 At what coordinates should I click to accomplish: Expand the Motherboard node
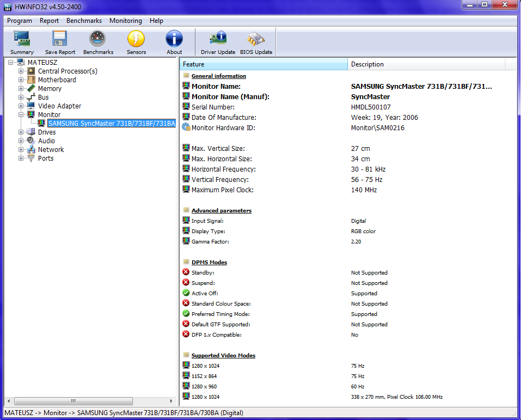coord(21,80)
